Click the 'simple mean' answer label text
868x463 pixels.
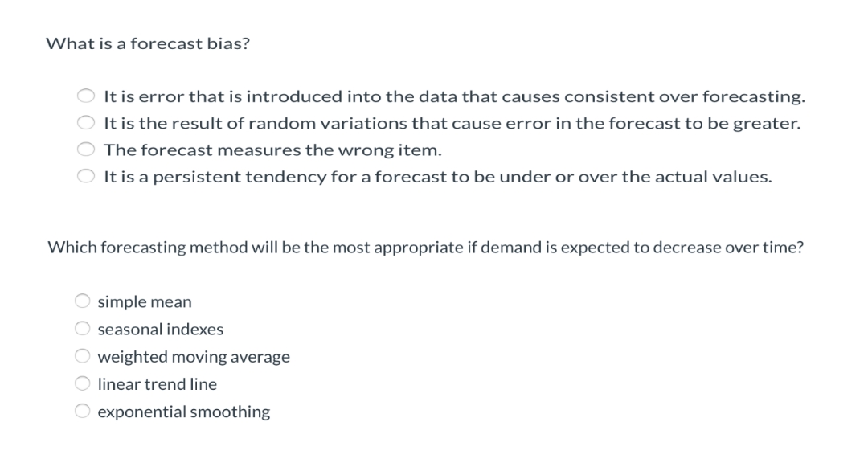pyautogui.click(x=144, y=301)
